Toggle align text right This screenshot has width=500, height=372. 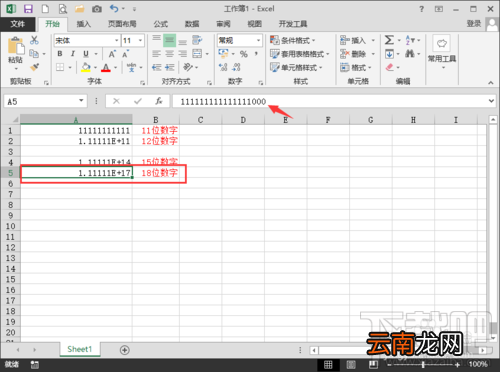pos(182,54)
